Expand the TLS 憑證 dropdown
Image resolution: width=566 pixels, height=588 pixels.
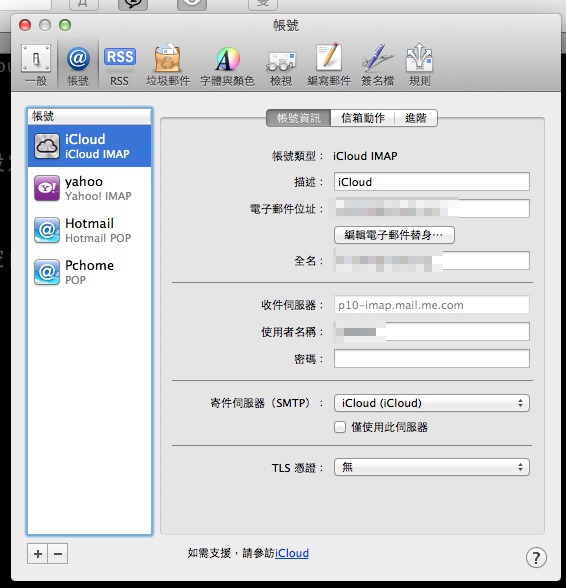point(432,467)
